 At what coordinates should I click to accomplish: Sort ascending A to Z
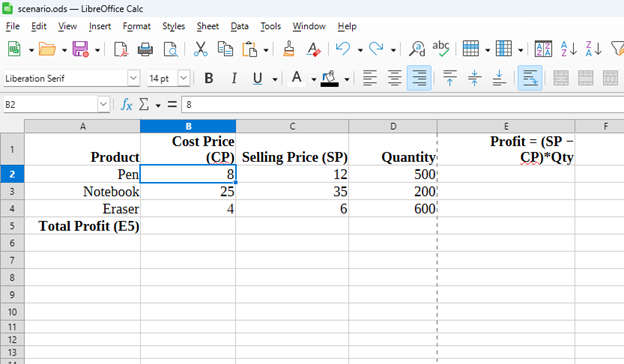(568, 49)
